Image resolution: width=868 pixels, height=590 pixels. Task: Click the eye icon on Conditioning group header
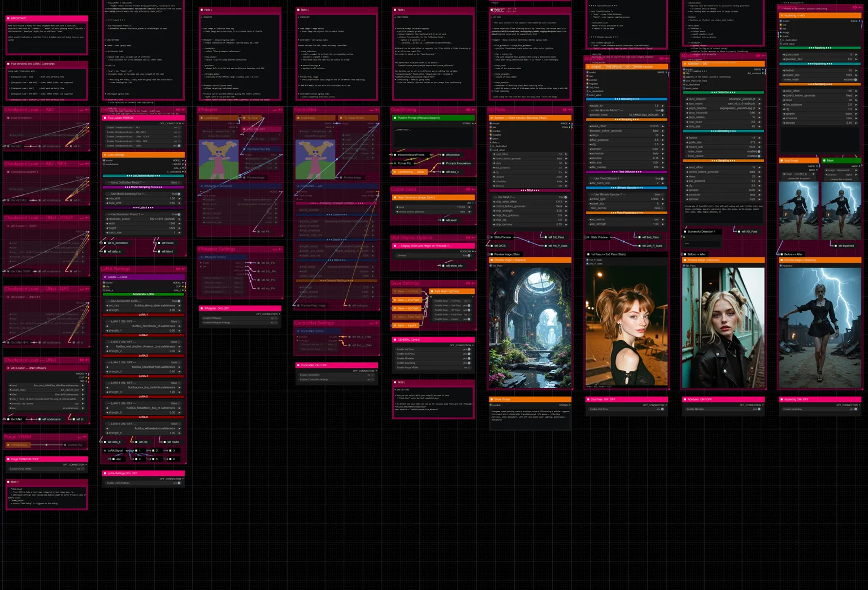pyautogui.click(x=468, y=110)
